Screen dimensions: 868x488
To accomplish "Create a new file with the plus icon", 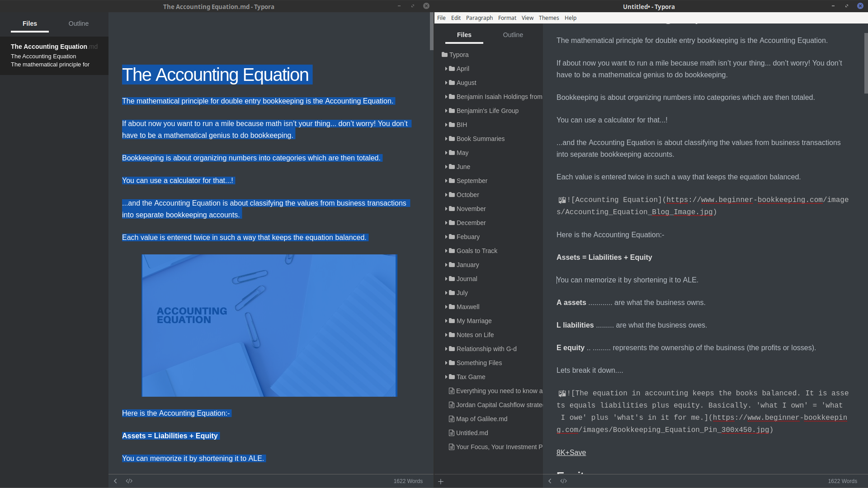I will click(x=440, y=481).
